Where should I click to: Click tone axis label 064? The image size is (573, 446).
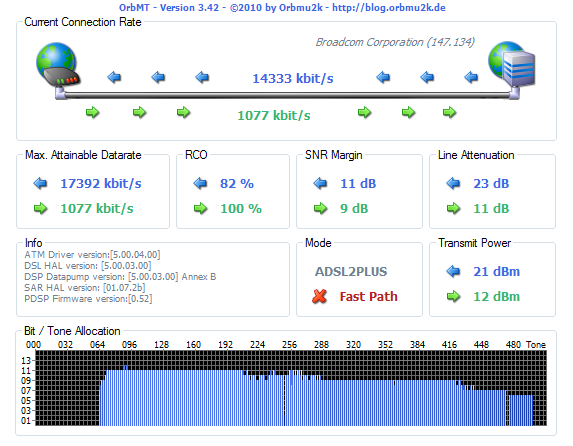tap(97, 345)
